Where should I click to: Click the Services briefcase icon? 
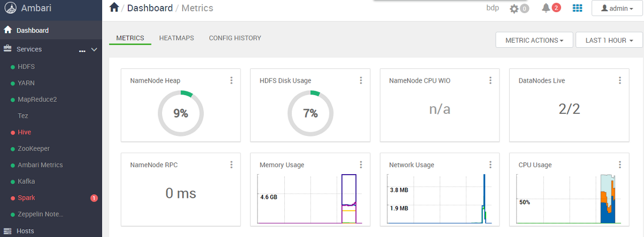click(8, 49)
